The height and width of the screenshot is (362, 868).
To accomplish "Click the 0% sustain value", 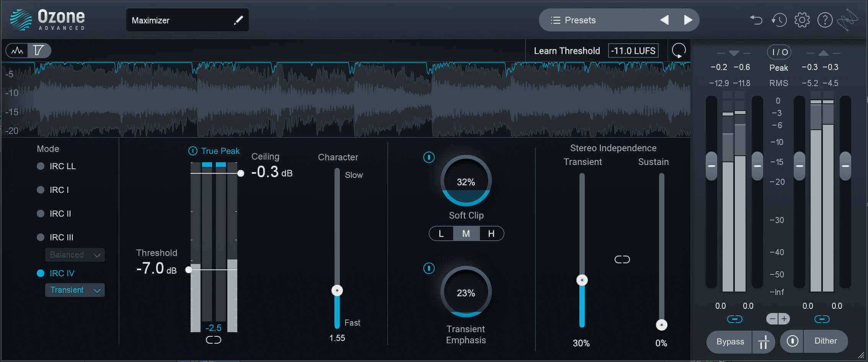I will pyautogui.click(x=661, y=344).
